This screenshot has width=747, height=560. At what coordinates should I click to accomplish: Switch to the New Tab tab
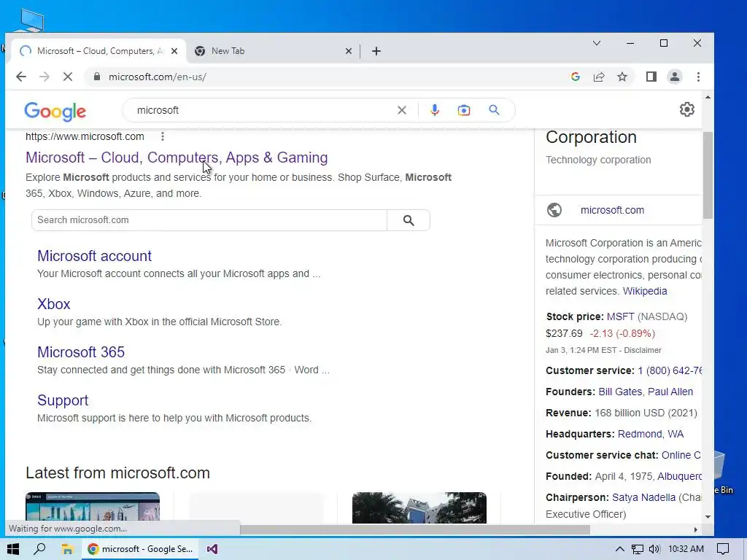click(x=271, y=51)
